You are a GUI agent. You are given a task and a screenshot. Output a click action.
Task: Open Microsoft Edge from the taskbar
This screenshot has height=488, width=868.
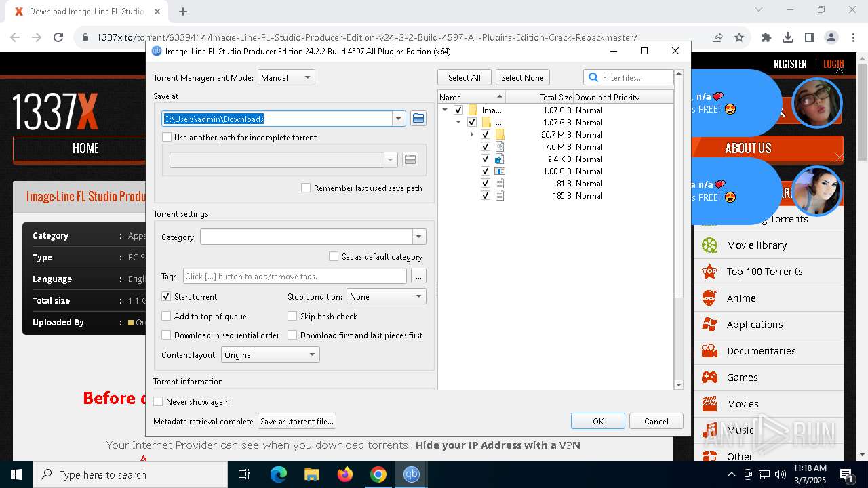[x=279, y=474]
